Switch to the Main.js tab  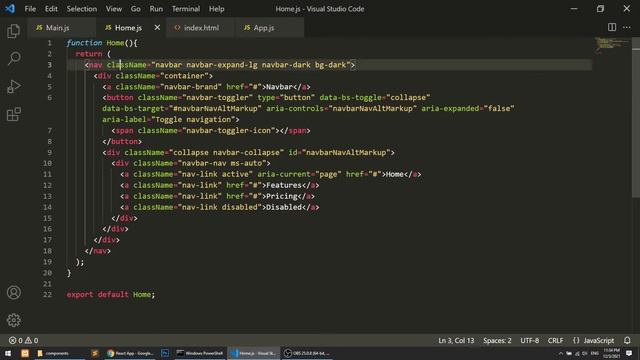(x=61, y=28)
